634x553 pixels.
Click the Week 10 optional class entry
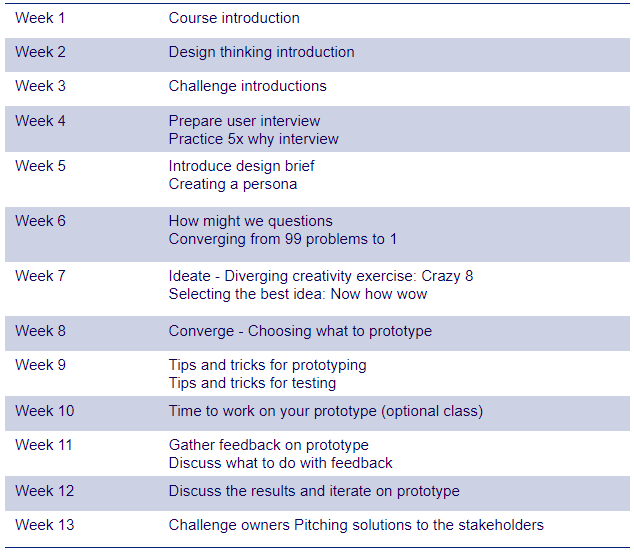tap(325, 411)
